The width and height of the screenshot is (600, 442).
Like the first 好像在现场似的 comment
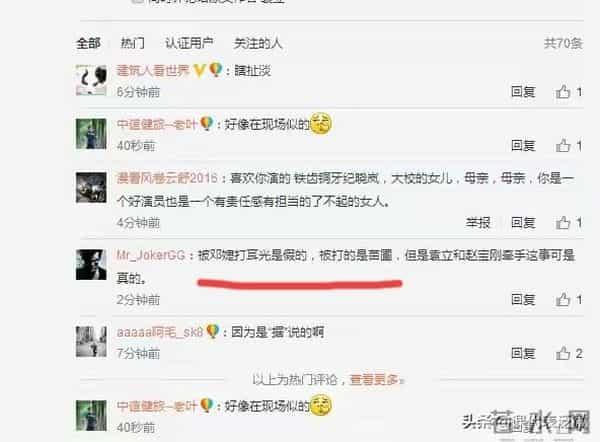pos(563,145)
